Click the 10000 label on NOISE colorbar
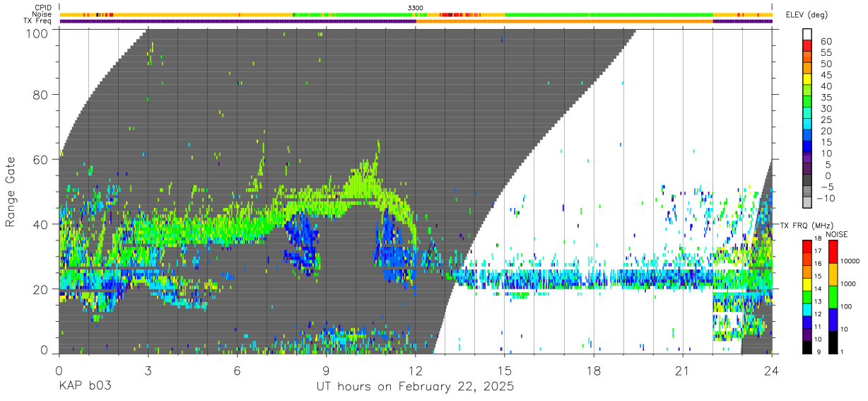This screenshot has height=401, width=868. (850, 261)
